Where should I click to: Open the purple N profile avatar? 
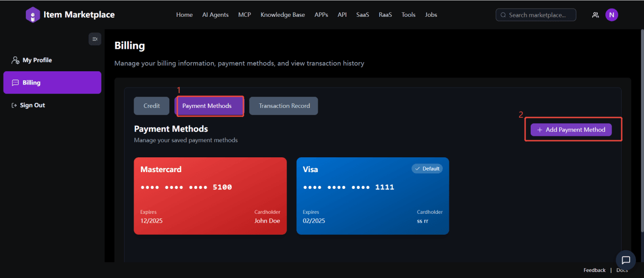611,15
